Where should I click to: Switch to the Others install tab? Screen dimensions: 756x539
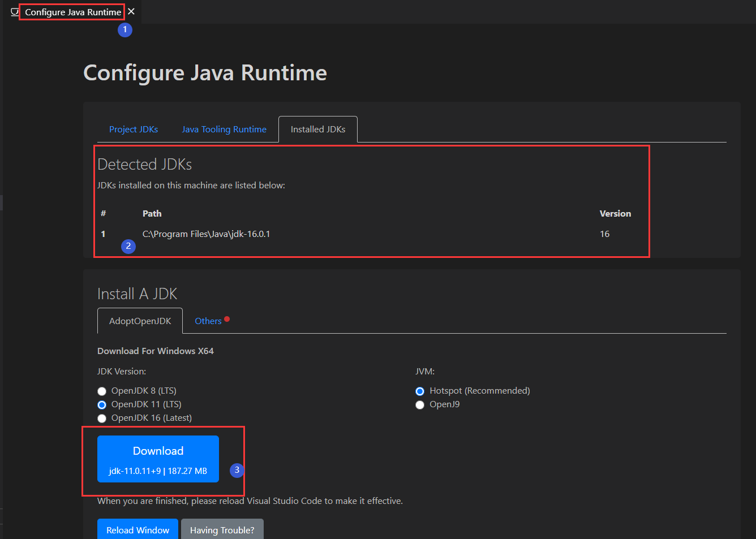(208, 321)
